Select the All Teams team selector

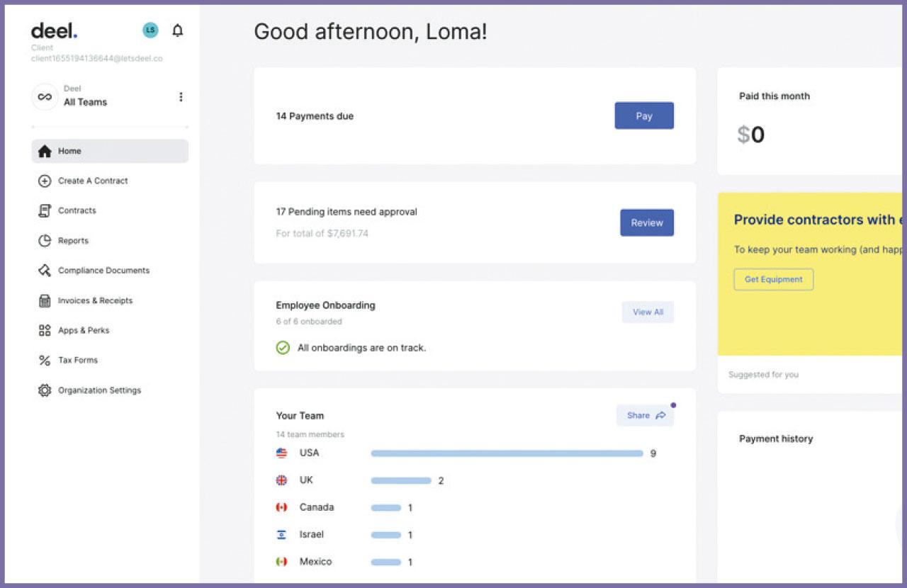tap(110, 97)
